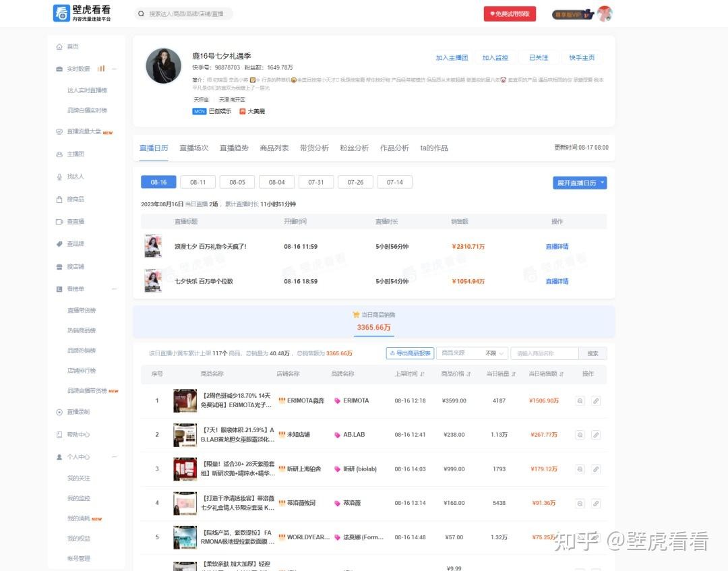This screenshot has height=571, width=728.
Task: Click the icon beside 直播流量大盘
Action: [59, 132]
